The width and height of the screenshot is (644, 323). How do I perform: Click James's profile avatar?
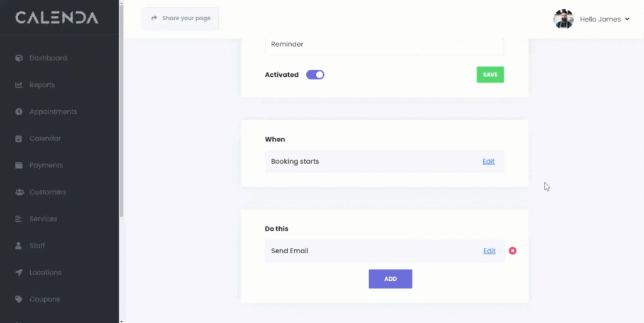[x=563, y=19]
